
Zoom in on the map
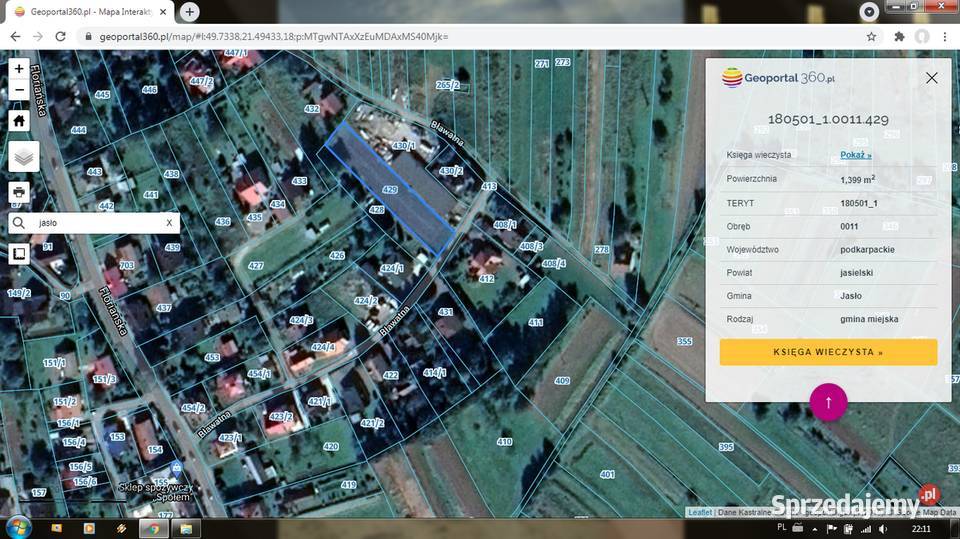pyautogui.click(x=19, y=69)
